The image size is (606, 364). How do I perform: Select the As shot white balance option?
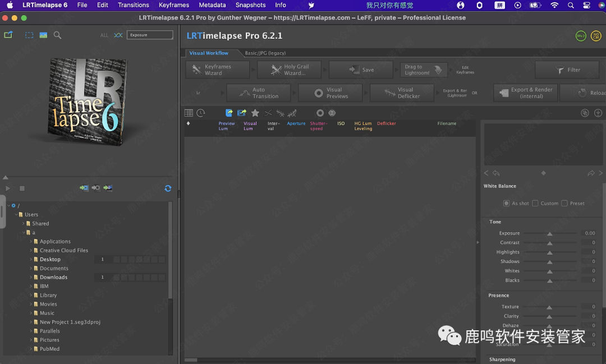[507, 203]
